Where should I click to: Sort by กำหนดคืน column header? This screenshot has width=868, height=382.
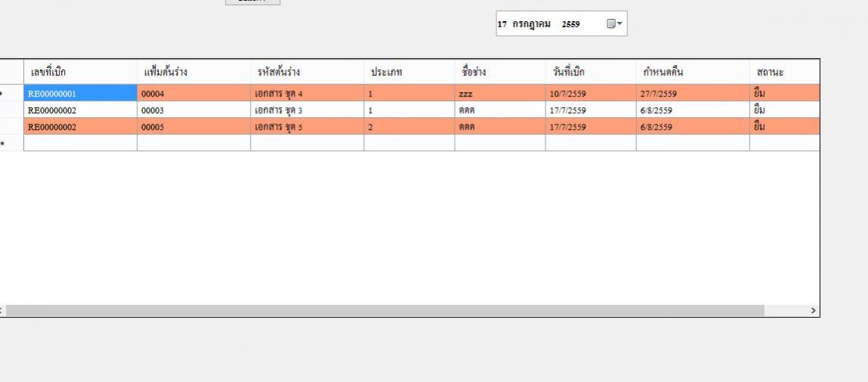pos(693,72)
